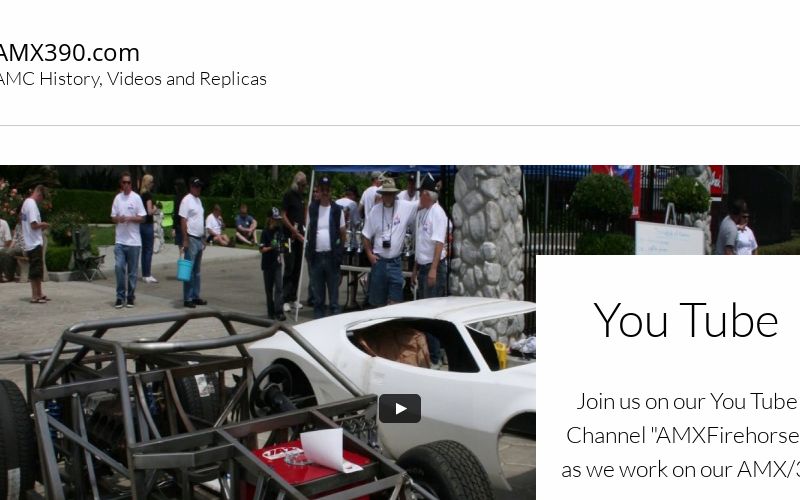Screen dimensions: 800x500
Task: Click the Join us on our You Tube line
Action: coord(688,402)
